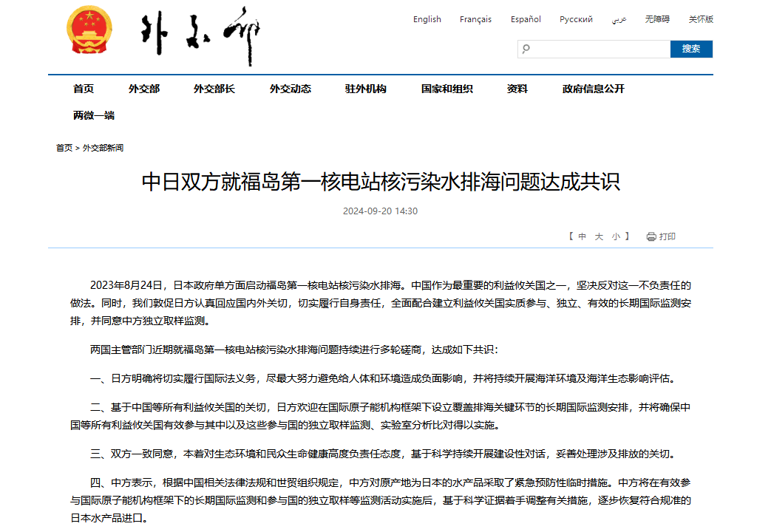Open the 无障碍 accessibility mode link
The height and width of the screenshot is (532, 771).
click(x=657, y=19)
